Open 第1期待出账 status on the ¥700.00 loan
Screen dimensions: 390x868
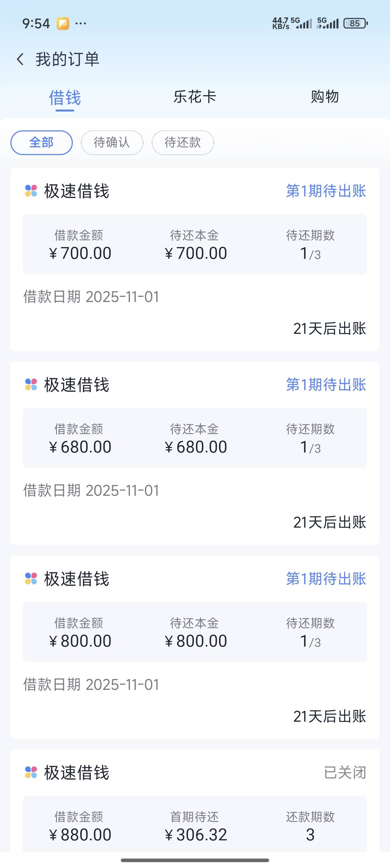[x=326, y=191]
